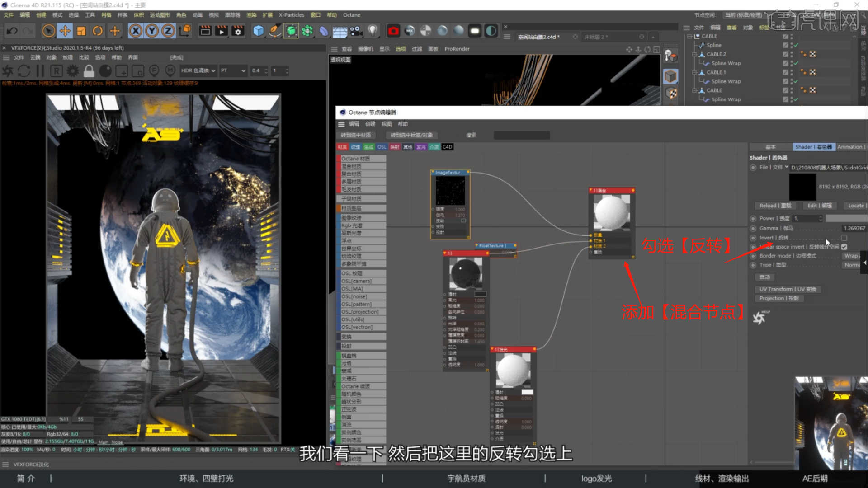
Task: Select the Rotate tool icon
Action: pyautogui.click(x=98, y=31)
